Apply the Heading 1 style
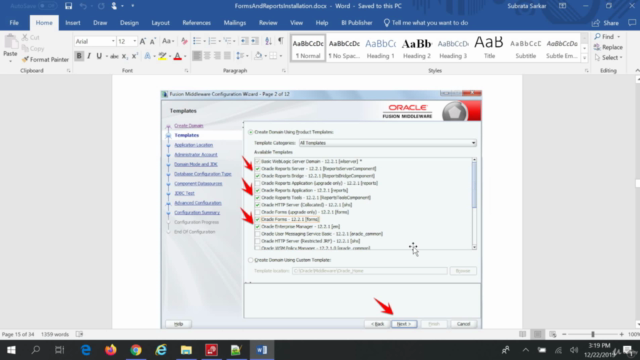 [380, 48]
